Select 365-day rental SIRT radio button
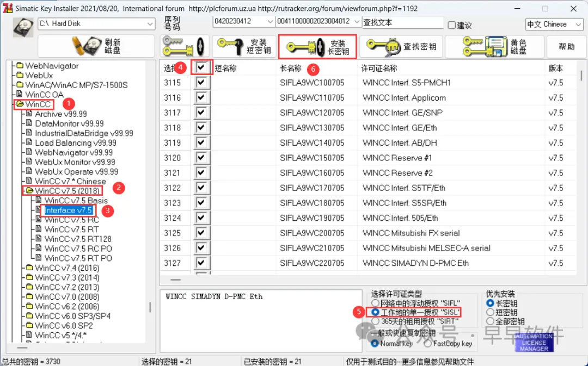The image size is (588, 366). (375, 321)
